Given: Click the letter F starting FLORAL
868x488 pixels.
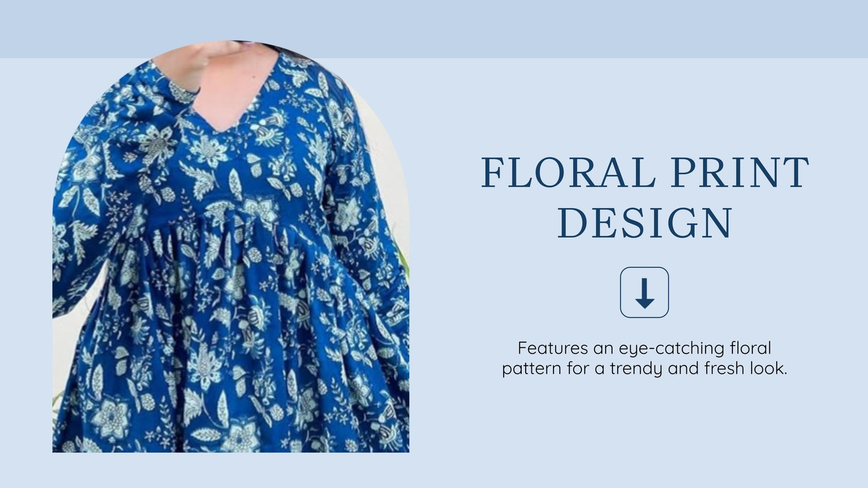Looking at the screenshot, I should coord(493,173).
